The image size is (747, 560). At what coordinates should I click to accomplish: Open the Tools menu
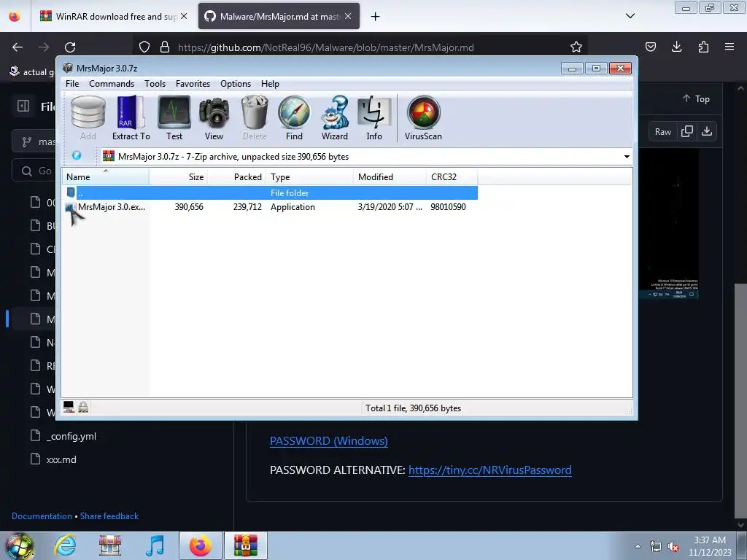point(155,84)
